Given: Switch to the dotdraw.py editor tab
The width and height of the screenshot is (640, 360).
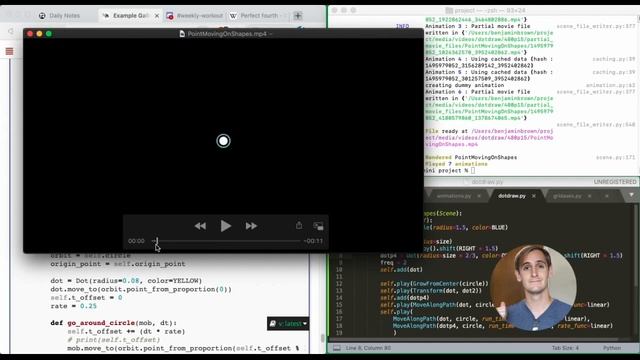Looking at the screenshot, I should [x=512, y=196].
